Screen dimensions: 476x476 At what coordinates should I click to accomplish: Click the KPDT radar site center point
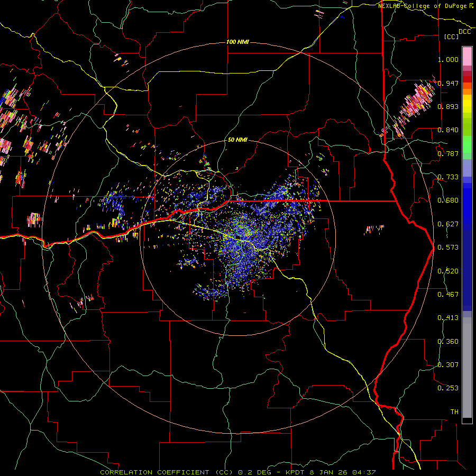(238, 237)
